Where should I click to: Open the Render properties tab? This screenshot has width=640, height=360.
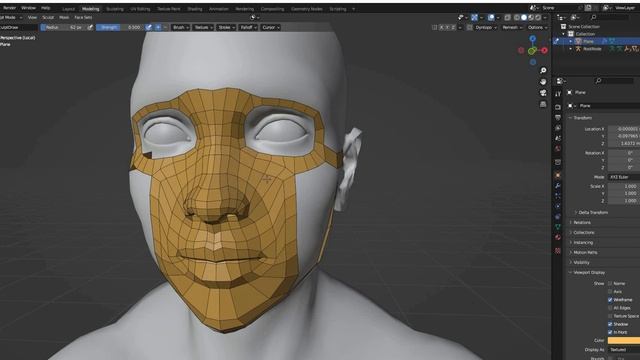coord(558,107)
